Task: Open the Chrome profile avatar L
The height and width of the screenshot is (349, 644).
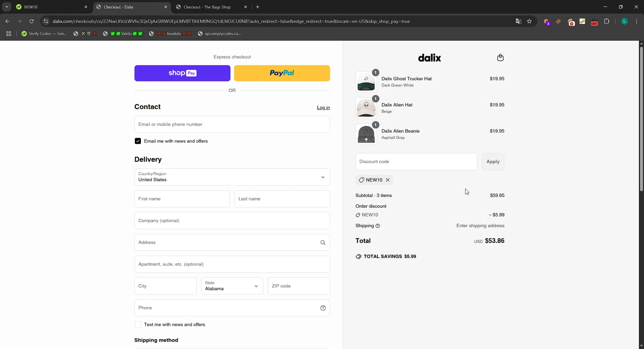Action: 624,21
